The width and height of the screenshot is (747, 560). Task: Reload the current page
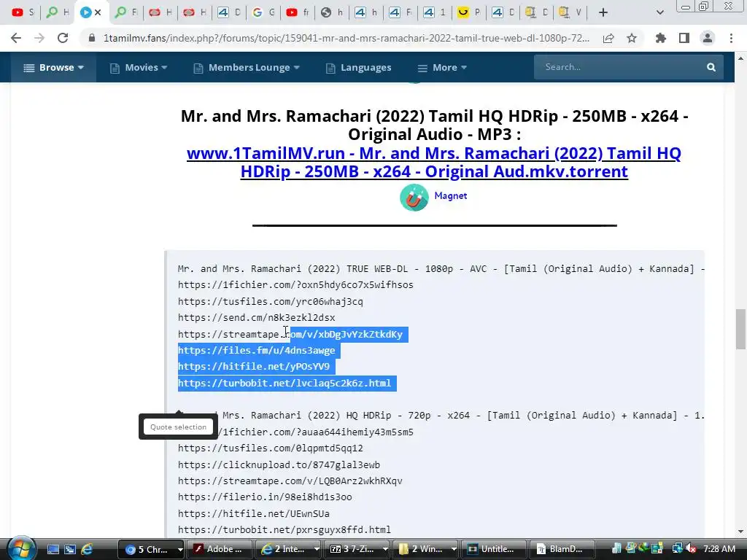pos(63,38)
